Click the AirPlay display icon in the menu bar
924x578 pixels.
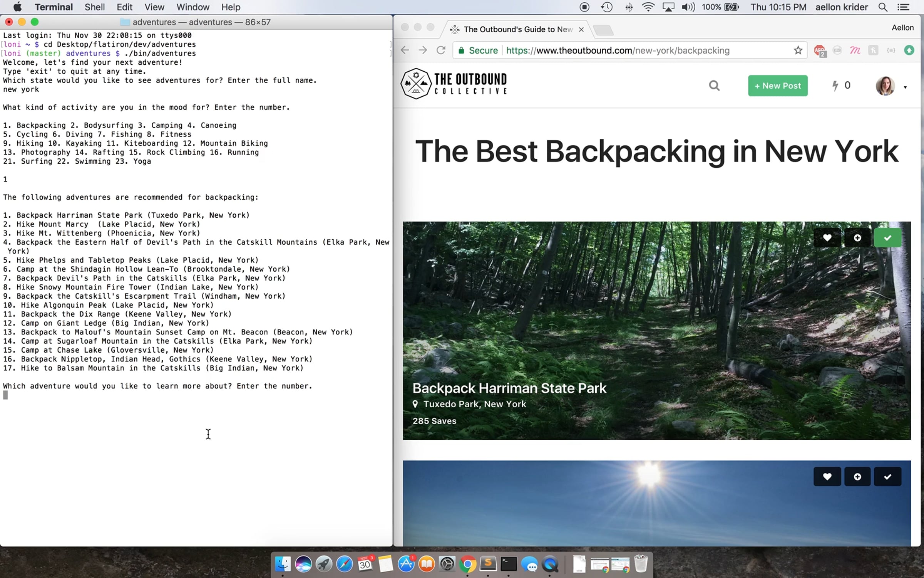point(668,7)
